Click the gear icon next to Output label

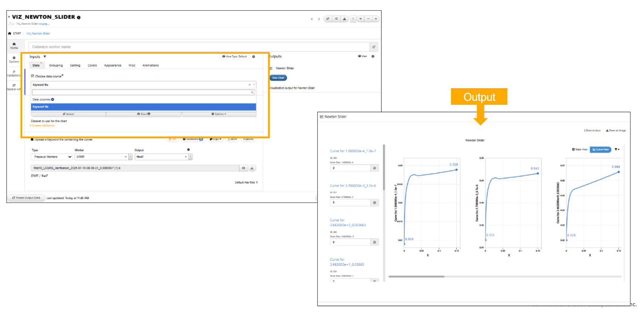(188, 150)
